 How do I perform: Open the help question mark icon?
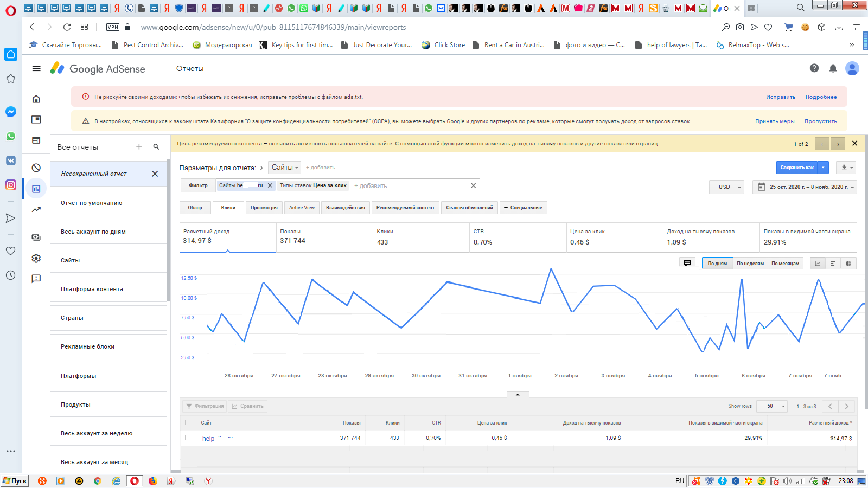pyautogui.click(x=814, y=68)
